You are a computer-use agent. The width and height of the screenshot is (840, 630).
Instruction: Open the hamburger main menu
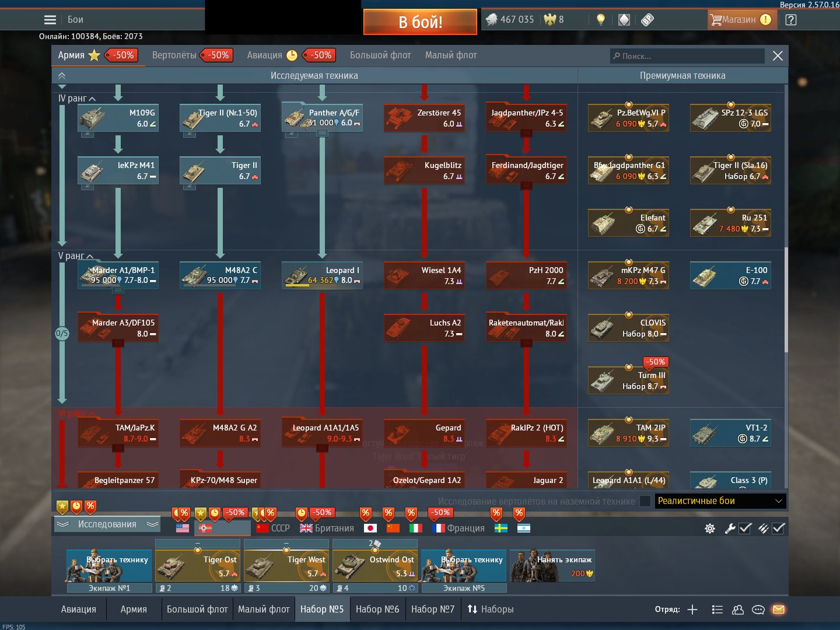pos(50,20)
